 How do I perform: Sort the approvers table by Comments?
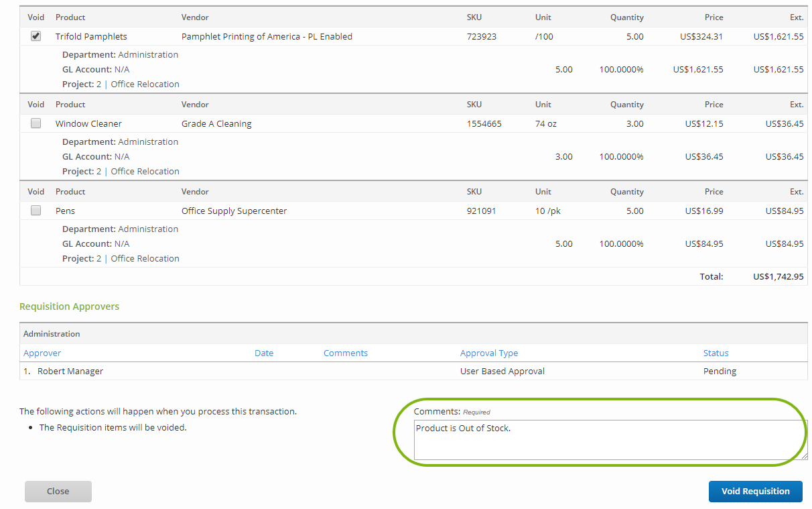[345, 353]
